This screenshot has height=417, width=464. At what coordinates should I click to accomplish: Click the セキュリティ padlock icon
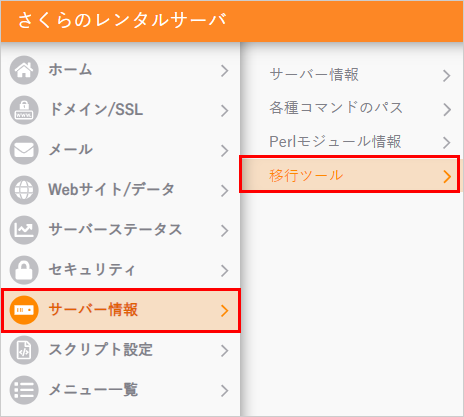24,270
